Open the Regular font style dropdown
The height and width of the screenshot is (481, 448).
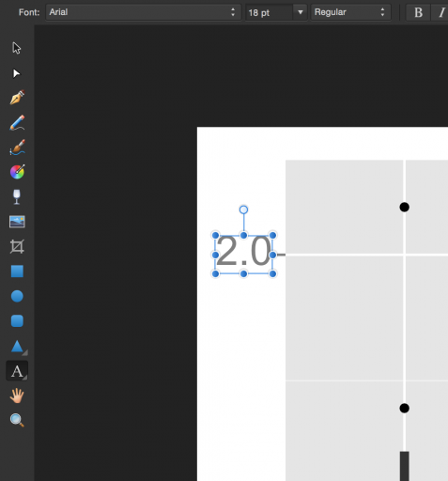click(350, 12)
